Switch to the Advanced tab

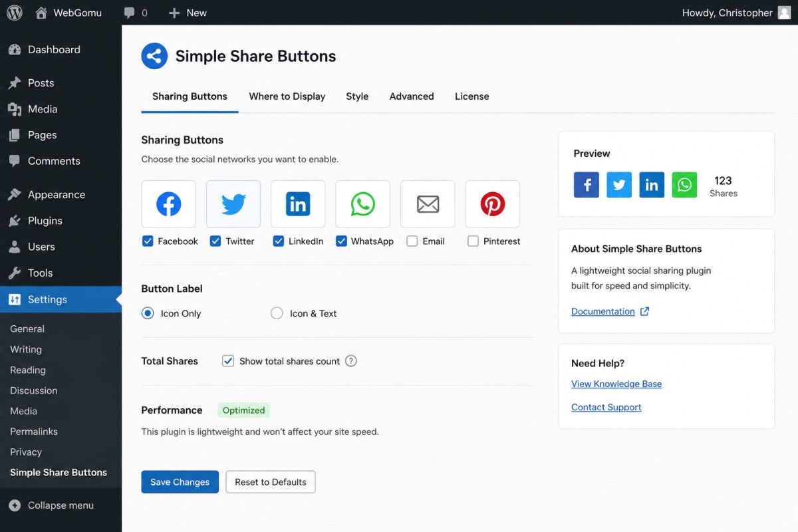click(412, 96)
